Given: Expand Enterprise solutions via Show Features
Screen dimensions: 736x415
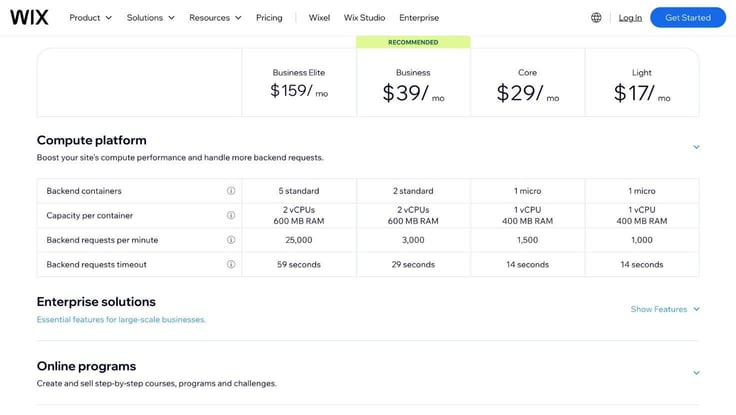Looking at the screenshot, I should [665, 309].
